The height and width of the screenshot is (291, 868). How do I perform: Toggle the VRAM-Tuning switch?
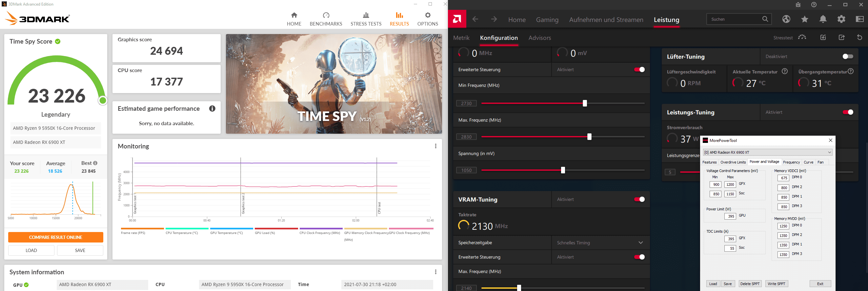tap(639, 199)
